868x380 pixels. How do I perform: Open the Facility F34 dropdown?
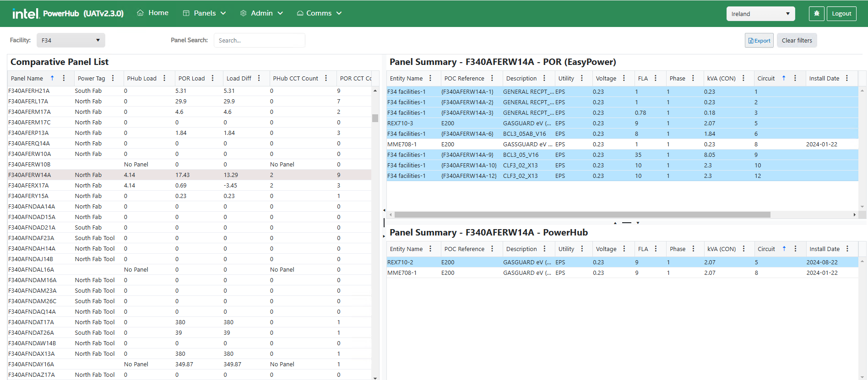(x=71, y=40)
